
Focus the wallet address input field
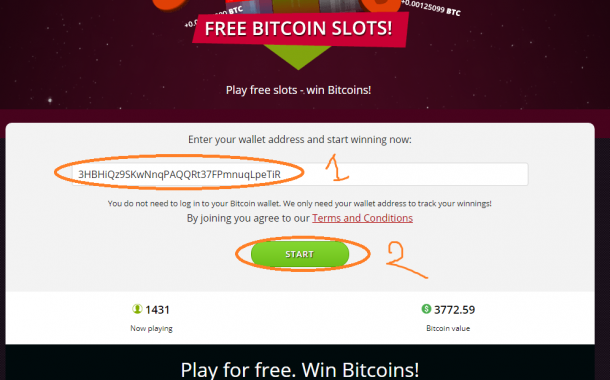(300, 174)
